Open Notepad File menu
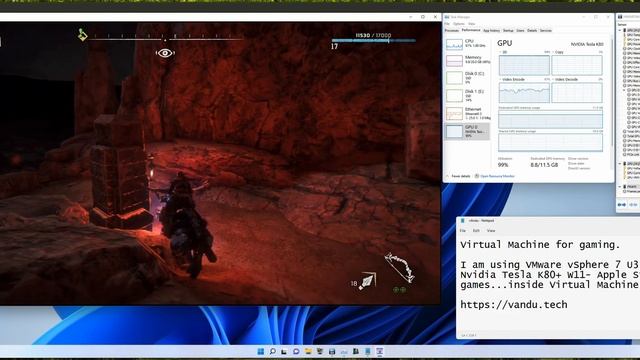 463,231
